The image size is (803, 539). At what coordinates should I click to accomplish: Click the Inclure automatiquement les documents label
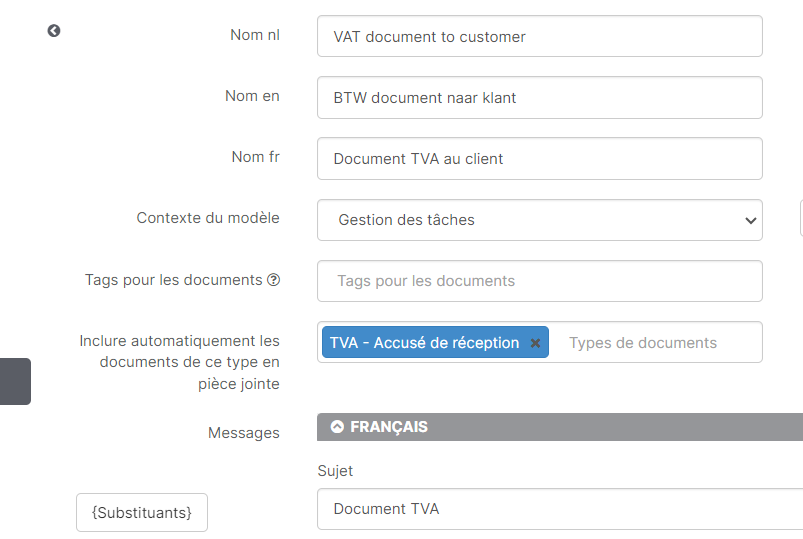tap(180, 362)
